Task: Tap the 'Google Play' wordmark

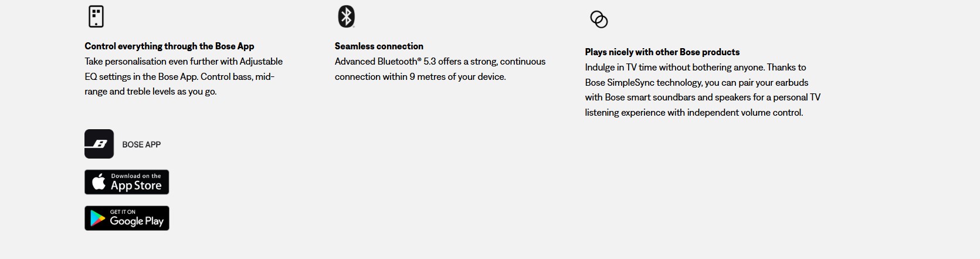Action: pos(137,221)
